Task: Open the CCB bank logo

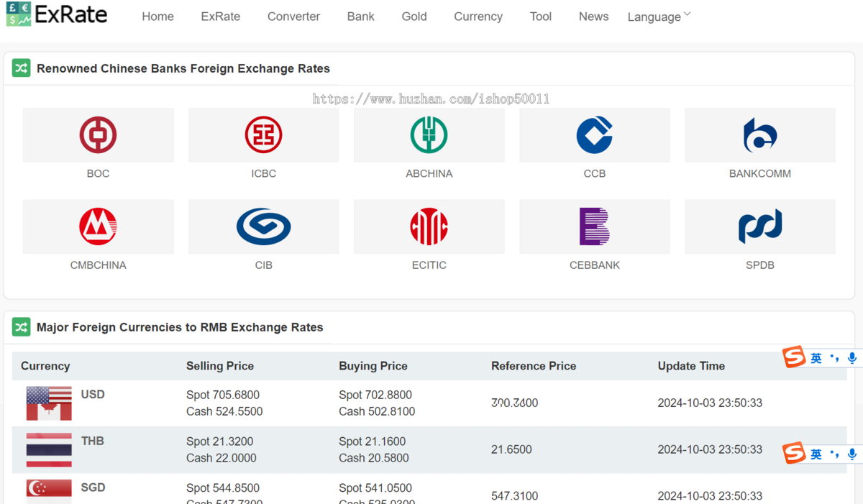Action: click(595, 135)
